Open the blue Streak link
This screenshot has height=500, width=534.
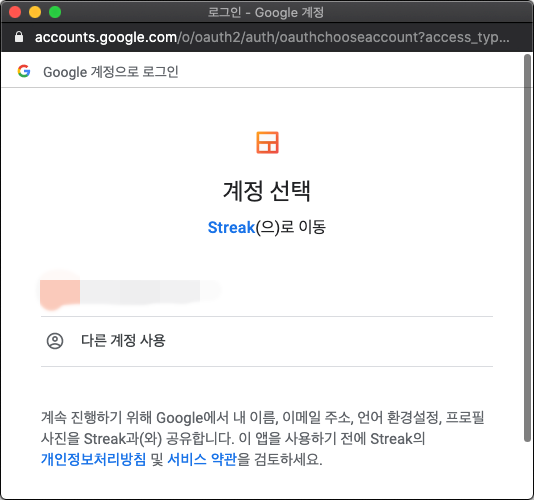pos(231,228)
